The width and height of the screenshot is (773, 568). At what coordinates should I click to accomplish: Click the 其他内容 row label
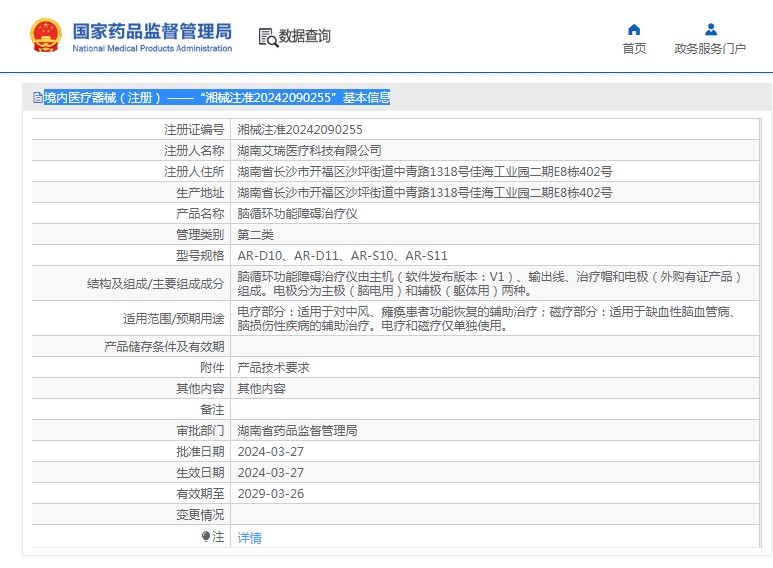[200, 389]
